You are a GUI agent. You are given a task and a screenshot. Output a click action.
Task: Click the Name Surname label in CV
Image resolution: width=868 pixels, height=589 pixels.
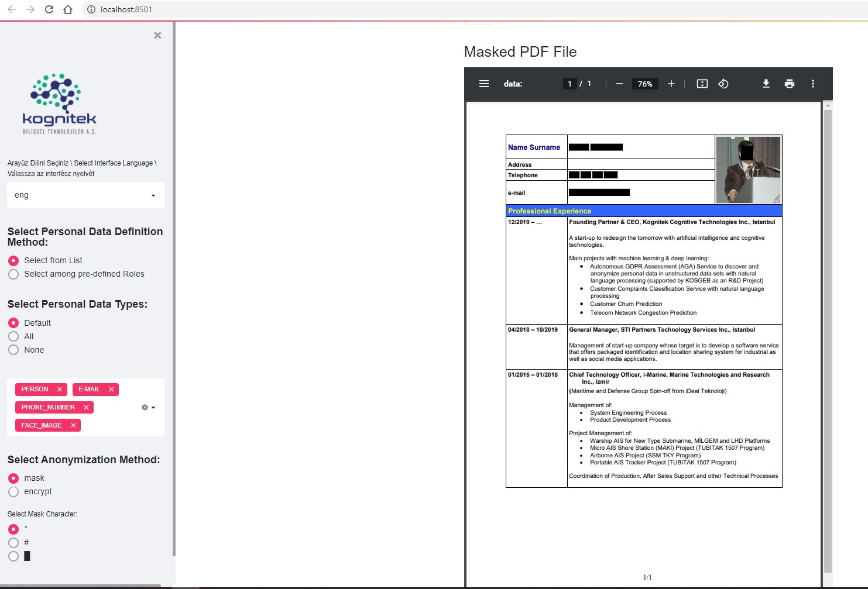pos(534,147)
